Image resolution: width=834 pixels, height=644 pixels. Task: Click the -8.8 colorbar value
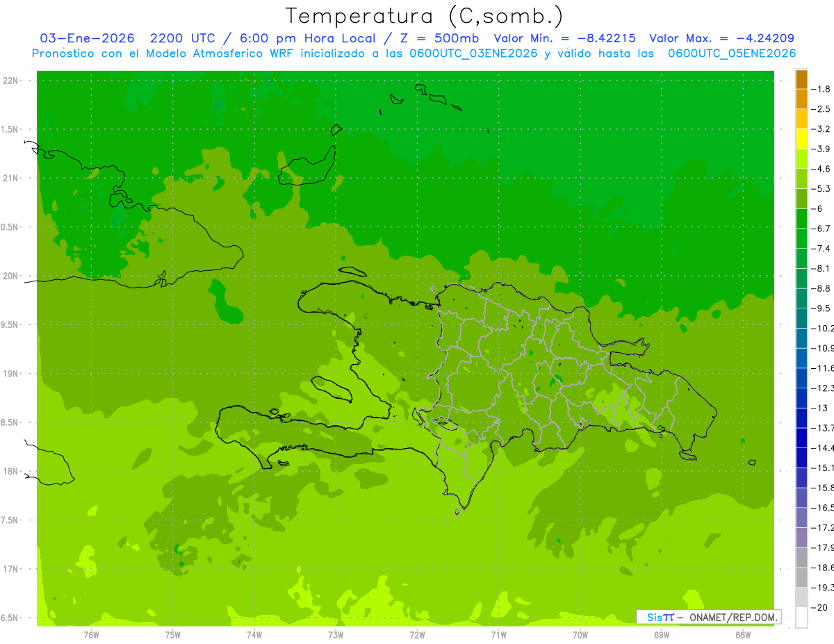821,288
